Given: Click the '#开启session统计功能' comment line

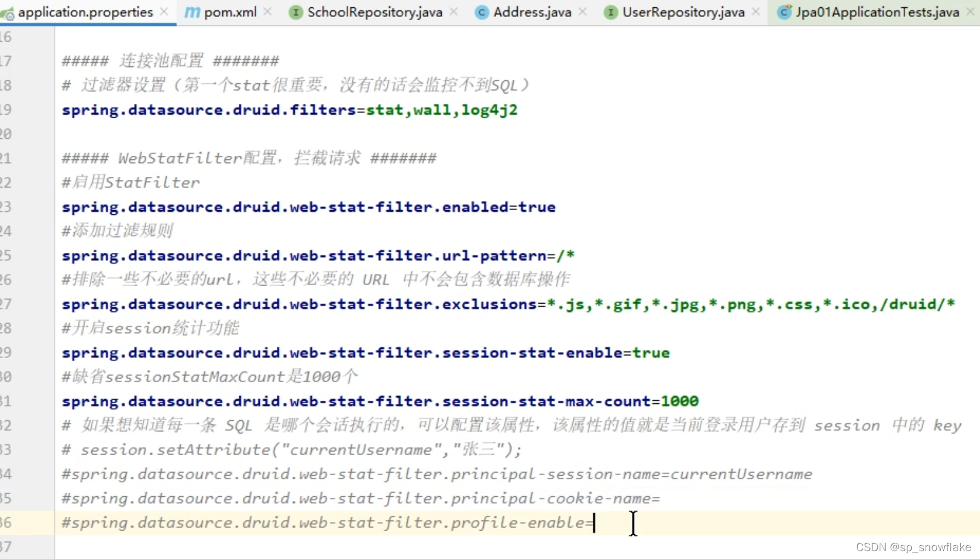Looking at the screenshot, I should coord(150,328).
